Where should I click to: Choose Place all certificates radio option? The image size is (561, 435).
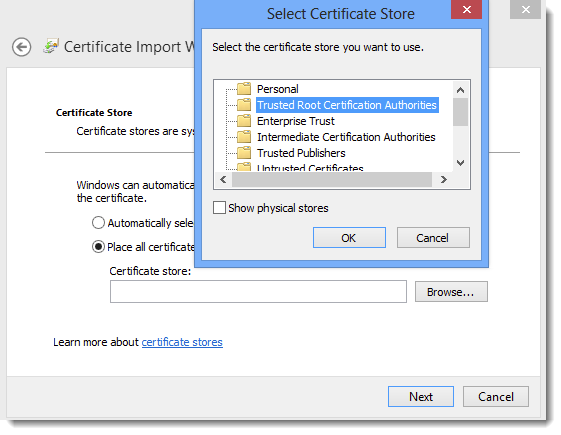click(x=98, y=246)
